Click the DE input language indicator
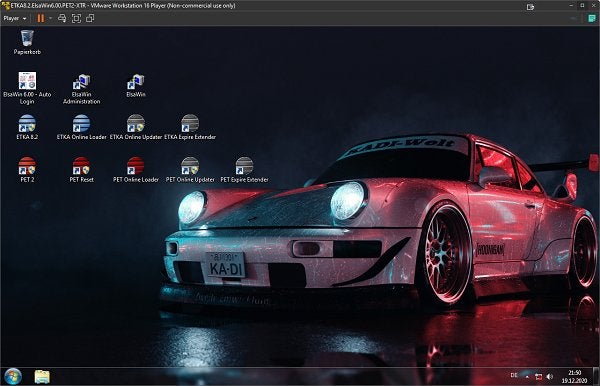The height and width of the screenshot is (386, 600). [x=514, y=375]
